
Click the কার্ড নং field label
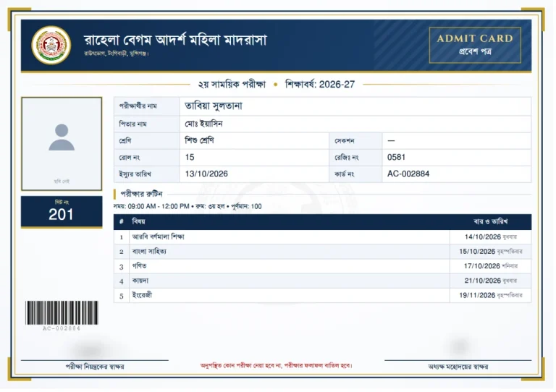coord(344,174)
